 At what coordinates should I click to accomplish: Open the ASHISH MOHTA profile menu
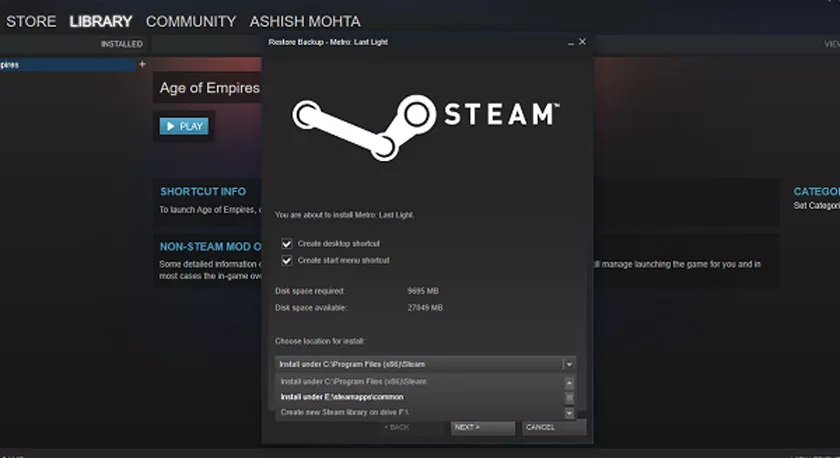point(305,21)
